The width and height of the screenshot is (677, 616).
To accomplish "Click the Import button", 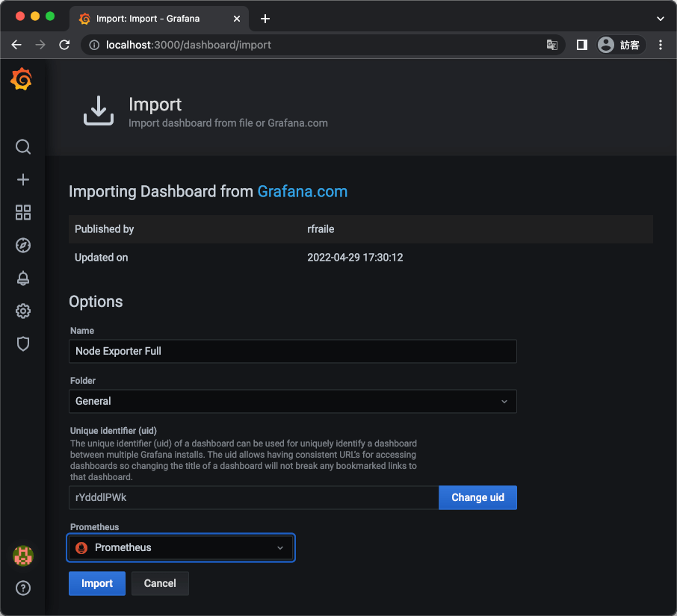I will coord(97,583).
